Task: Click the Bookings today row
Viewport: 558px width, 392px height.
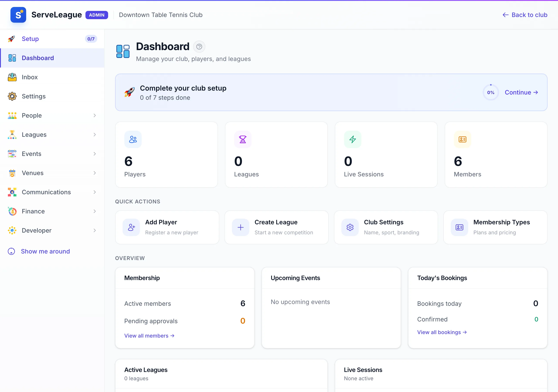Action: coord(478,304)
